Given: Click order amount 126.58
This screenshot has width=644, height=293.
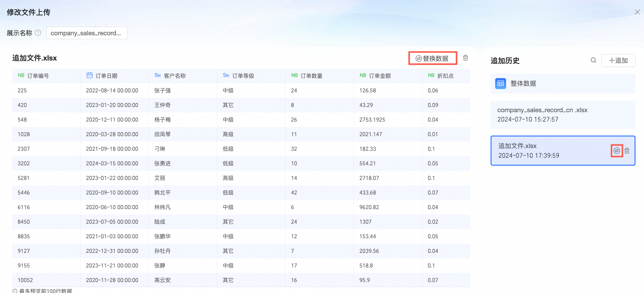Looking at the screenshot, I should click(368, 91).
